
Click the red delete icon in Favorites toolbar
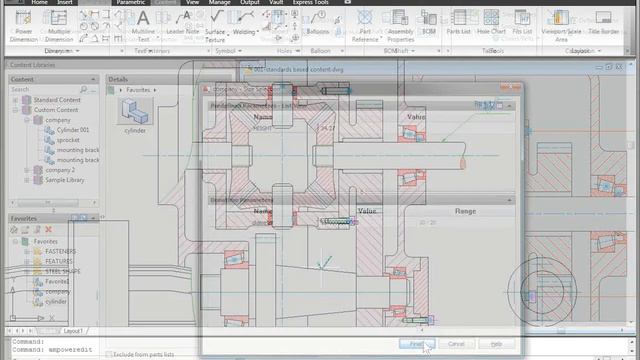pyautogui.click(x=49, y=229)
